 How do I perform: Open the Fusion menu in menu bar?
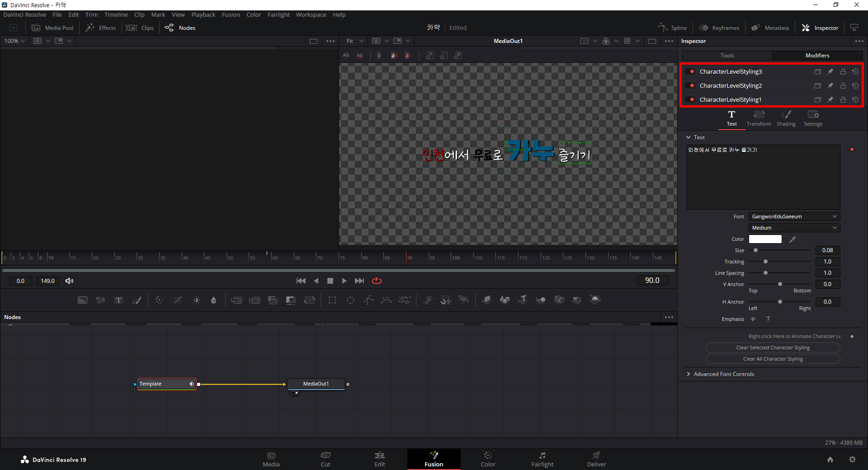(231, 15)
